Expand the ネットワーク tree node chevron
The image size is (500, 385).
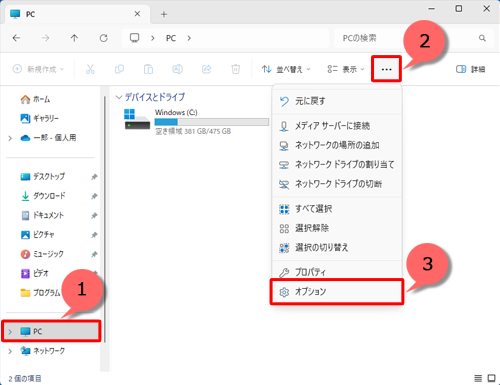pyautogui.click(x=10, y=351)
